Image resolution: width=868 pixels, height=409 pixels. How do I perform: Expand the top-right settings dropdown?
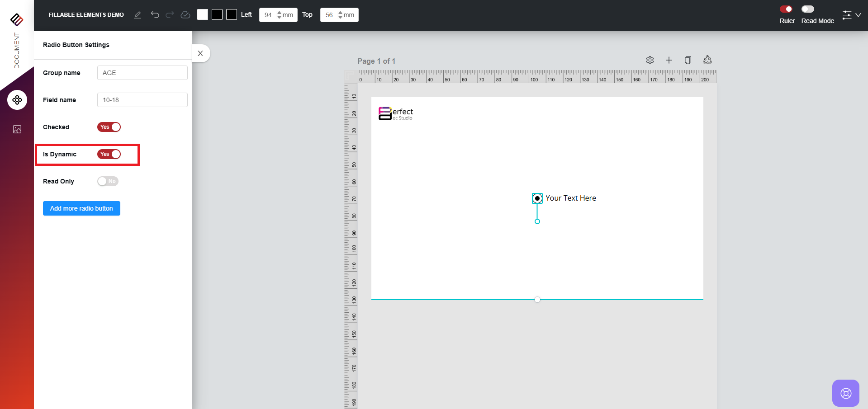point(851,15)
